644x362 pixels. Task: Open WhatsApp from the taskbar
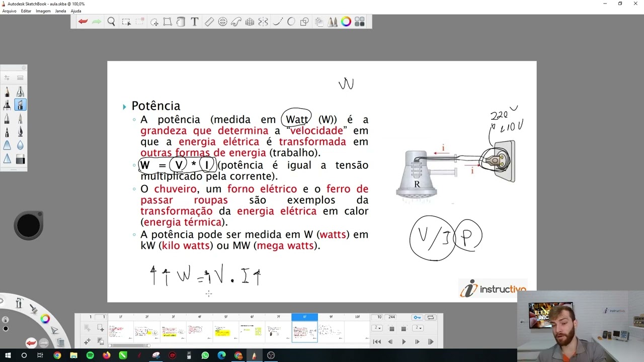(x=205, y=355)
